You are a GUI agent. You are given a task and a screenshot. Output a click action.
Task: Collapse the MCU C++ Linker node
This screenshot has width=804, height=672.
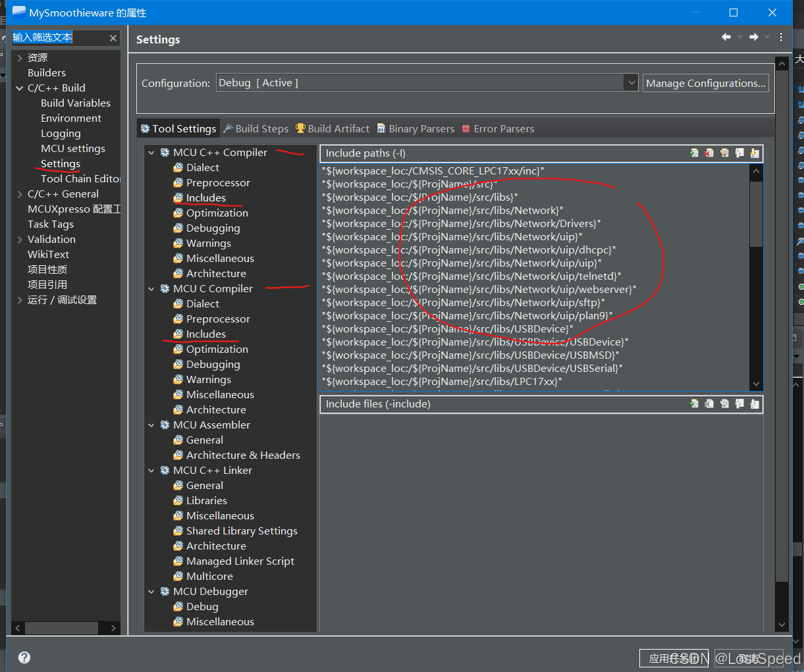coord(151,471)
